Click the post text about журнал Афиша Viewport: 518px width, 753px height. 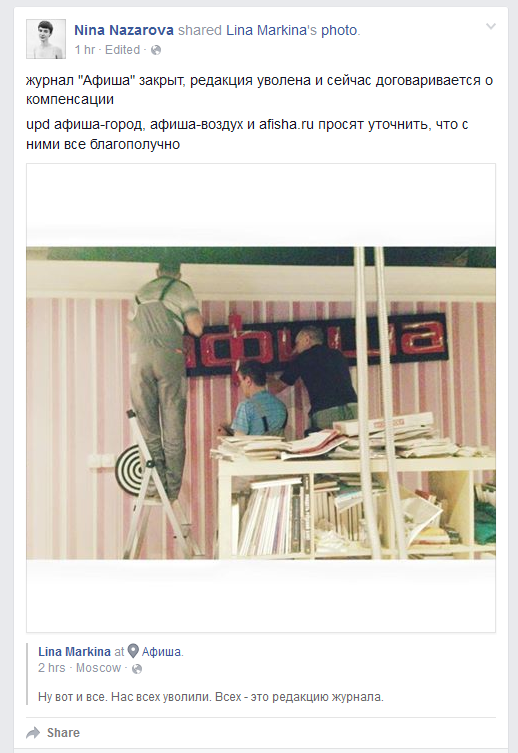[x=260, y=90]
